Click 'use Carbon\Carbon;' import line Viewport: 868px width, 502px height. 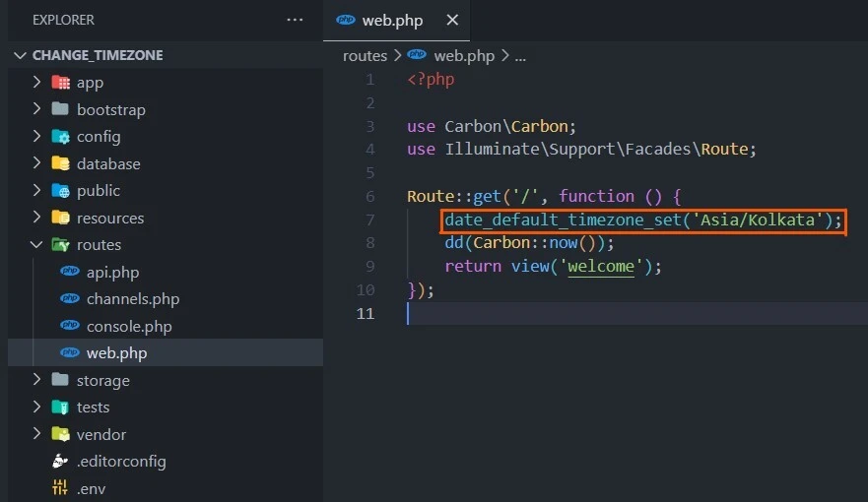coord(491,127)
